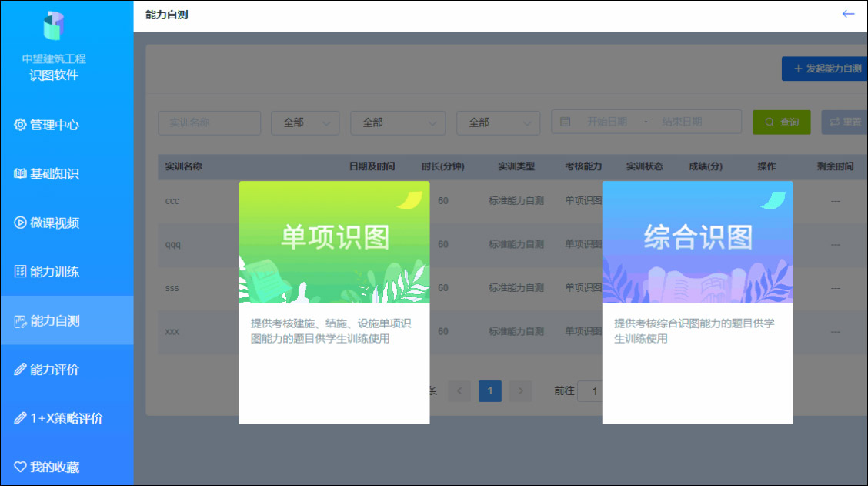Image resolution: width=868 pixels, height=486 pixels.
Task: Click the gear icon beside 管理中心
Action: tap(22, 125)
